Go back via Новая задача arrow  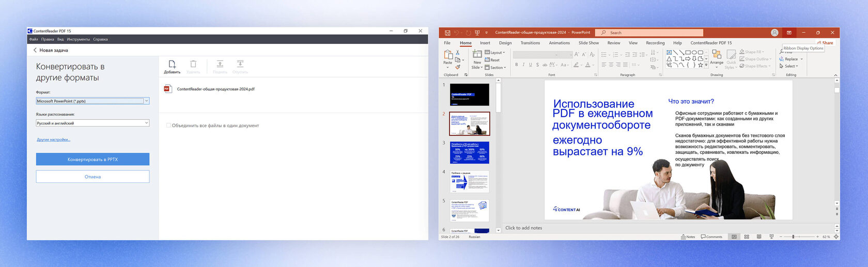coord(35,50)
